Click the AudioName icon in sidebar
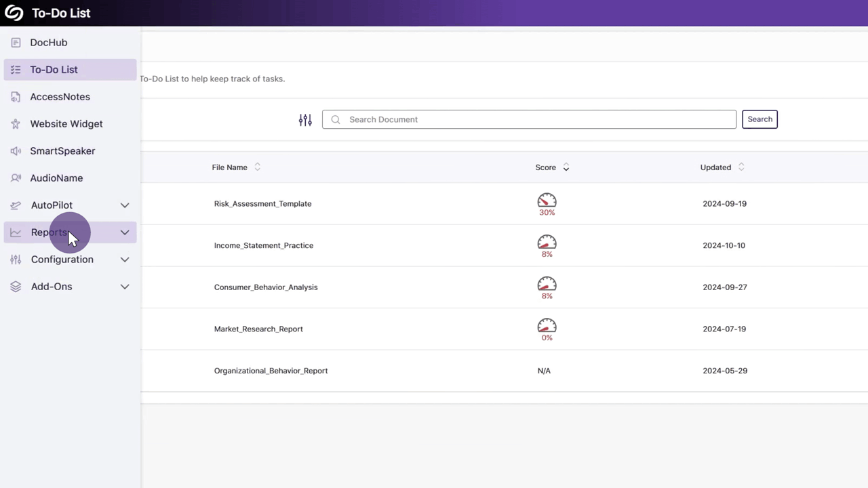The height and width of the screenshot is (488, 868). pyautogui.click(x=16, y=178)
